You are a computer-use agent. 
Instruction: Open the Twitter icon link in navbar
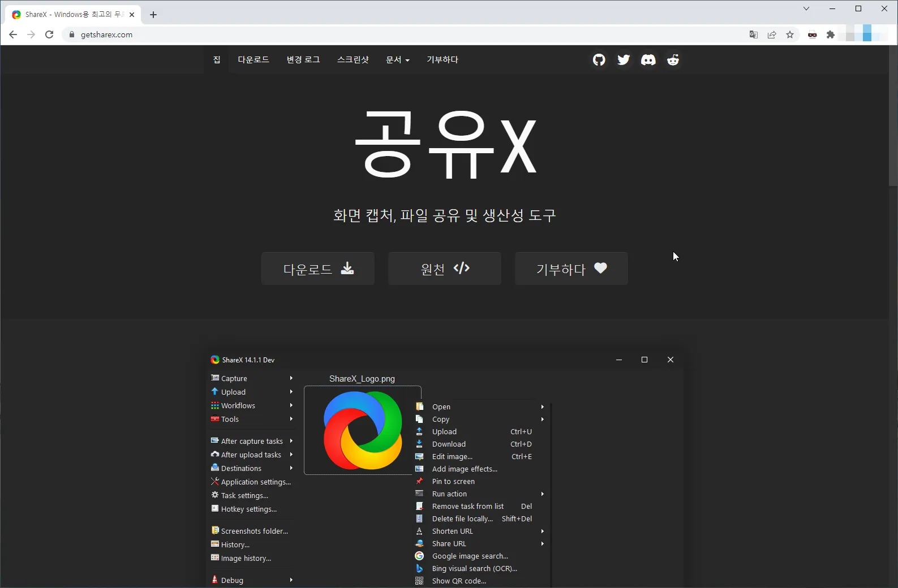click(x=624, y=60)
